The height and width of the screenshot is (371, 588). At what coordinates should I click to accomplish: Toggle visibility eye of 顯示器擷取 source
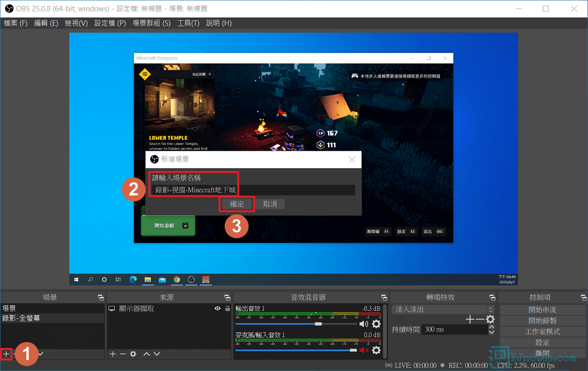click(218, 309)
